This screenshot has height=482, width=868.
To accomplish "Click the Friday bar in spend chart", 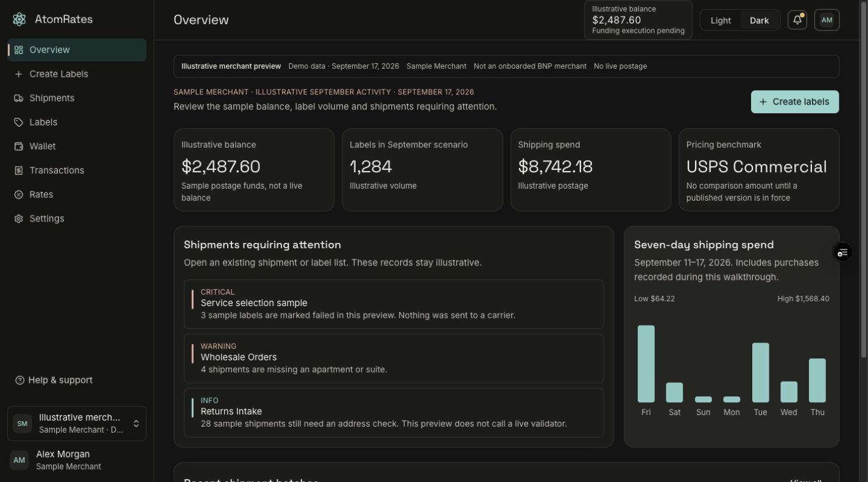I will (x=646, y=364).
